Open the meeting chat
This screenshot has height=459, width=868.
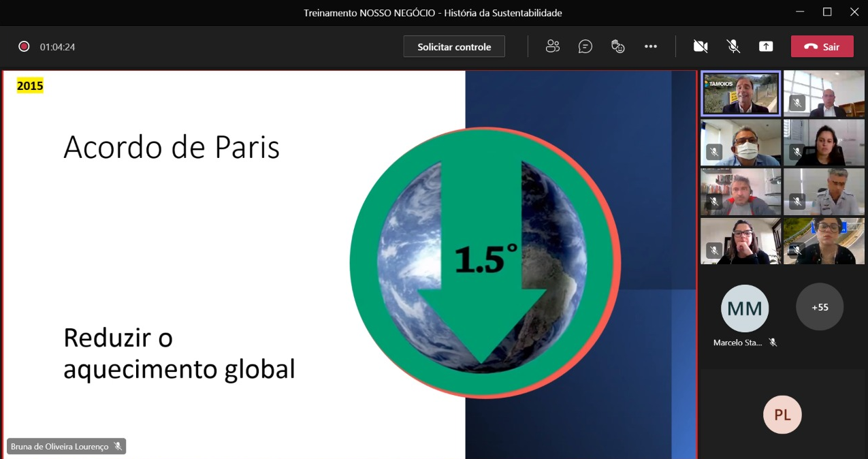585,46
